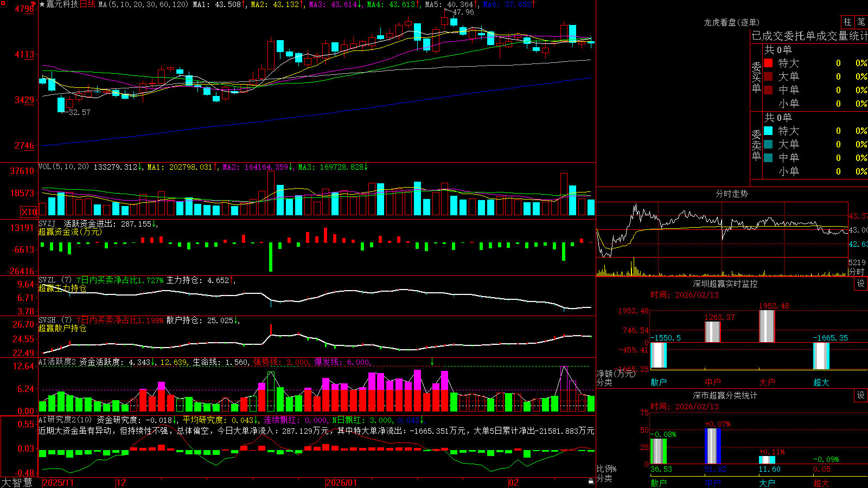Click the teal 中单 sell-order swatch
The width and height of the screenshot is (868, 488).
768,158
